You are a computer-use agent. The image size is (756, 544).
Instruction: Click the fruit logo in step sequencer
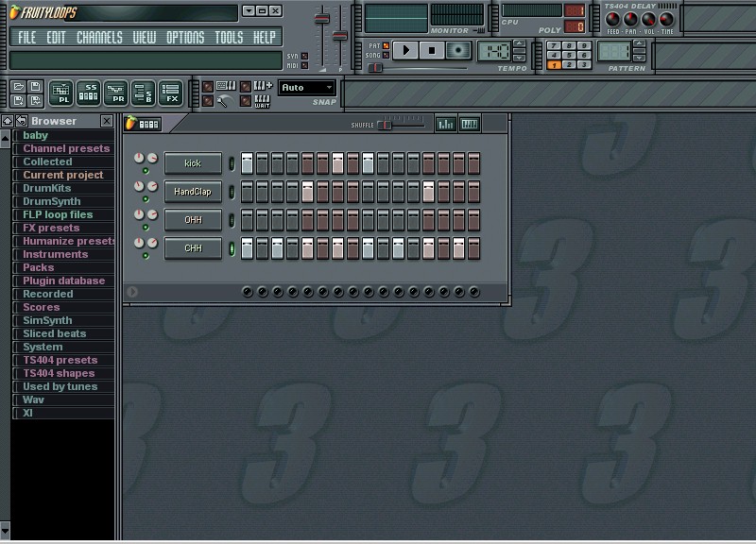click(x=130, y=124)
